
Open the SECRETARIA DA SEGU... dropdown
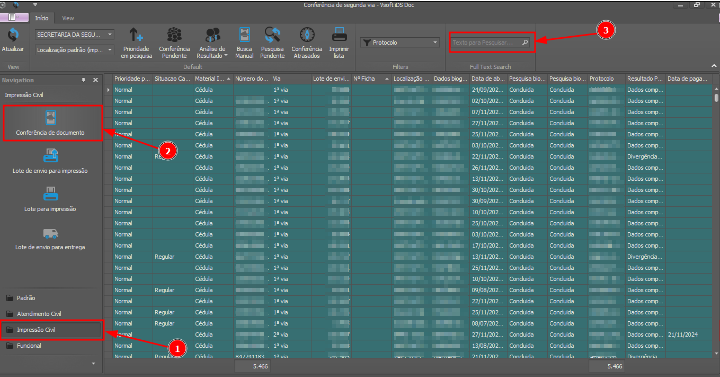click(110, 34)
